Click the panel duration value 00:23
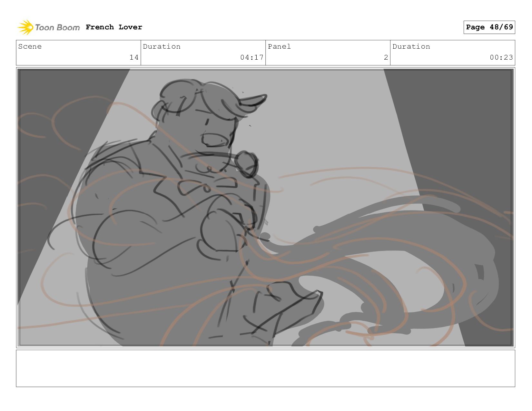 (x=501, y=57)
